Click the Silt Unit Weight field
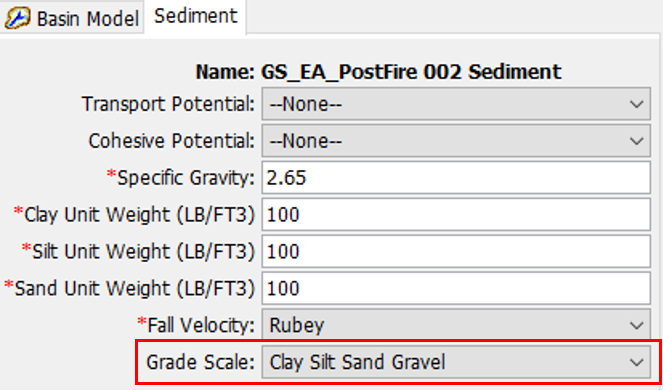Image resolution: width=663 pixels, height=390 pixels. coord(456,251)
